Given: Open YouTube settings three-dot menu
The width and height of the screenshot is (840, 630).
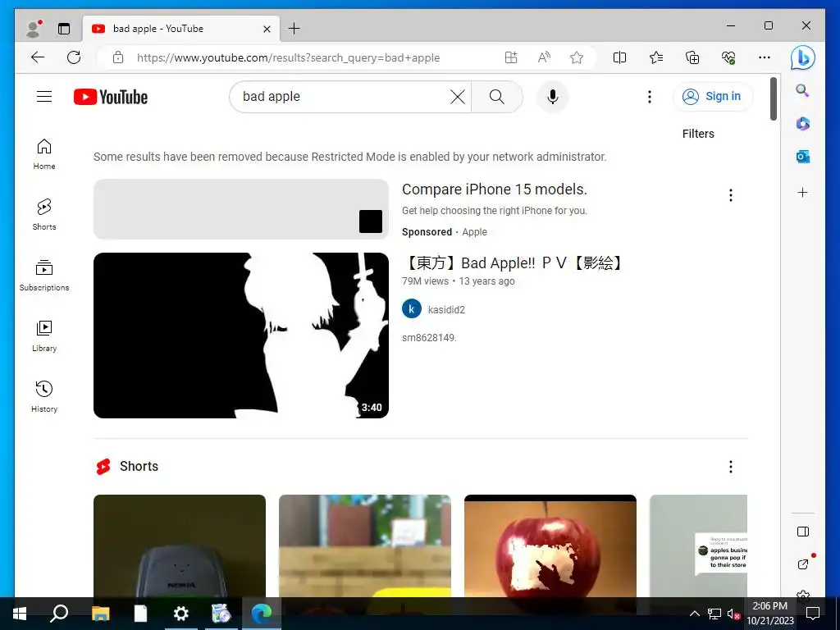Looking at the screenshot, I should click(x=650, y=97).
